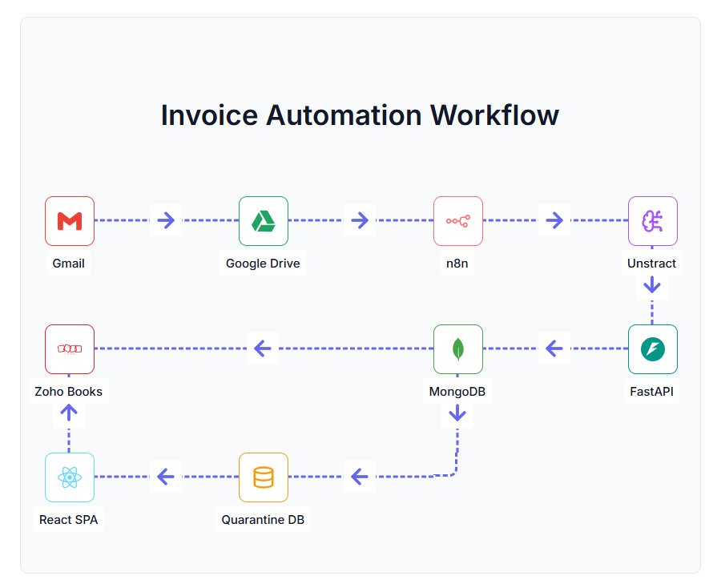
Task: Click the arrow pointing into Quarantine DB
Action: click(360, 477)
